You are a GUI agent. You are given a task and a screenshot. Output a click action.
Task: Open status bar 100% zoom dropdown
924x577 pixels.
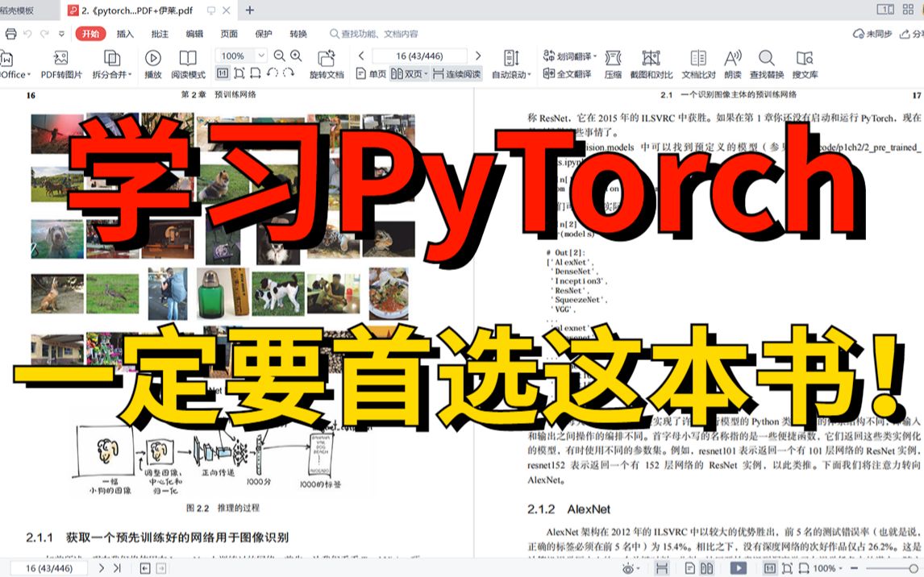coord(827,569)
